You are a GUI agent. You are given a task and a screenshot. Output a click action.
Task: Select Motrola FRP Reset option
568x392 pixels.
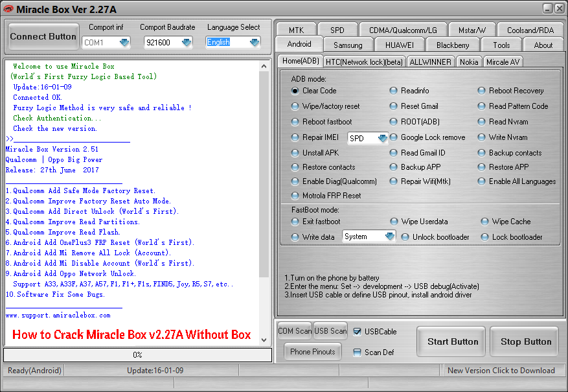coord(295,196)
